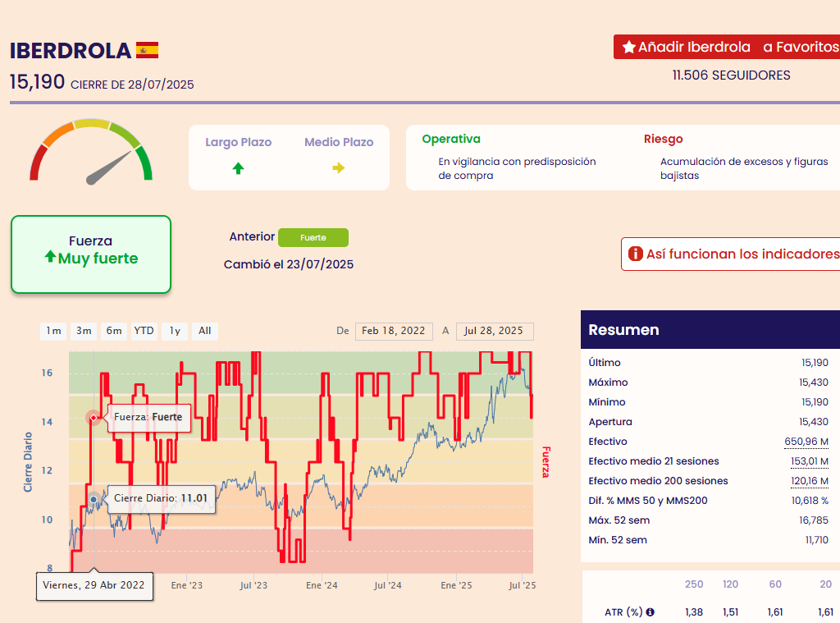Select the 1m chart range

[x=53, y=331]
